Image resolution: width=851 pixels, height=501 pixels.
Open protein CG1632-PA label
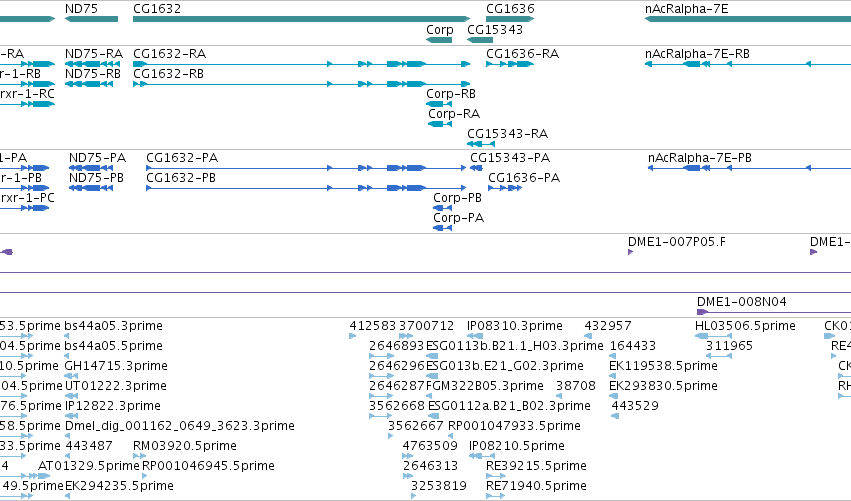[x=182, y=158]
